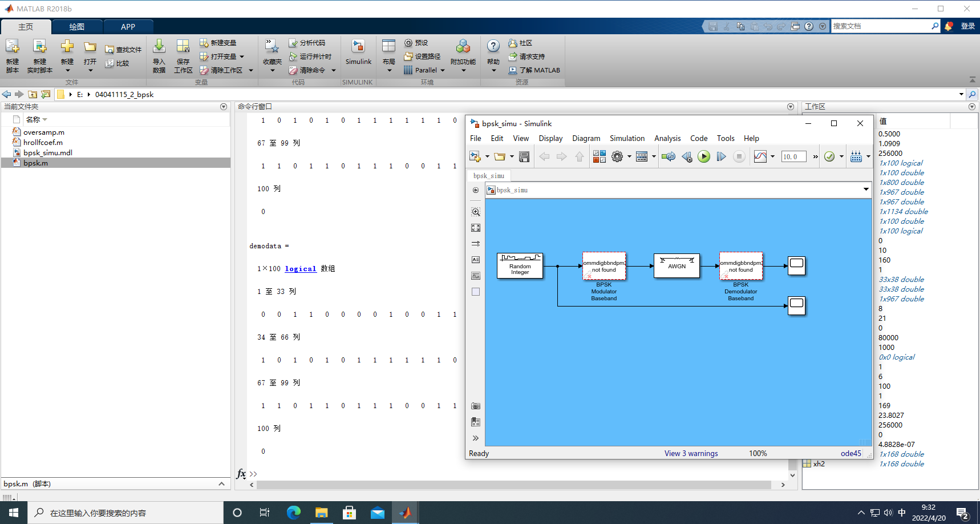This screenshot has height=524, width=980.
Task: Expand the palette bottom chevron
Action: pyautogui.click(x=476, y=438)
